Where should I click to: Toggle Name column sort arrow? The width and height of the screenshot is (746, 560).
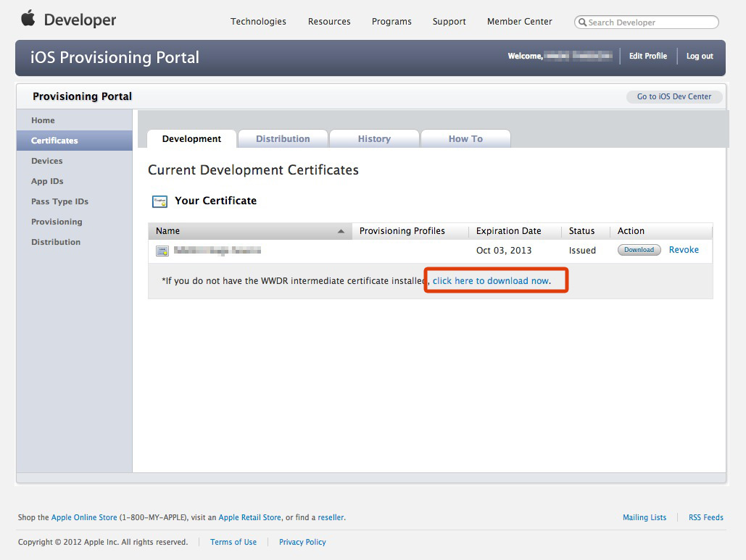[x=341, y=231]
